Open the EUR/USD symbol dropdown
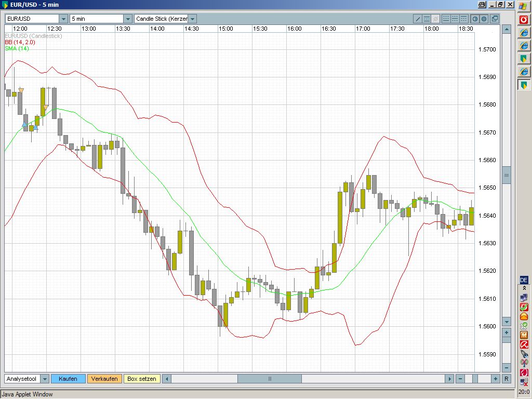Screen dimensions: 532x399 click(x=63, y=19)
